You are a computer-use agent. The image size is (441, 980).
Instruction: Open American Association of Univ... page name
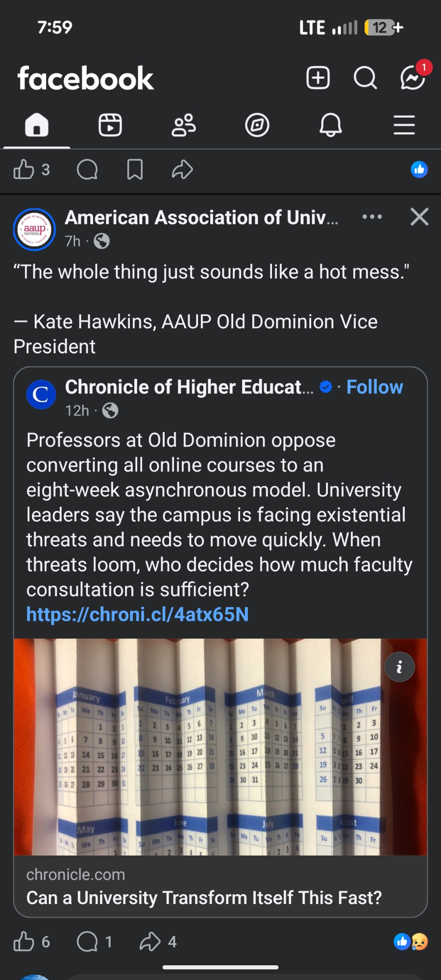[x=201, y=218]
